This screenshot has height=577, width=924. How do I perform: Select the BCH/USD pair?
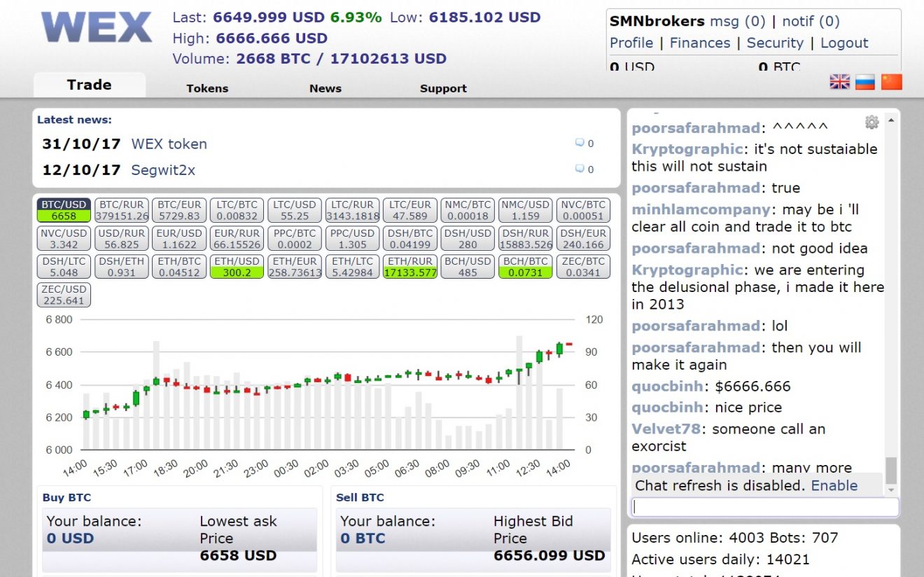[x=468, y=266]
